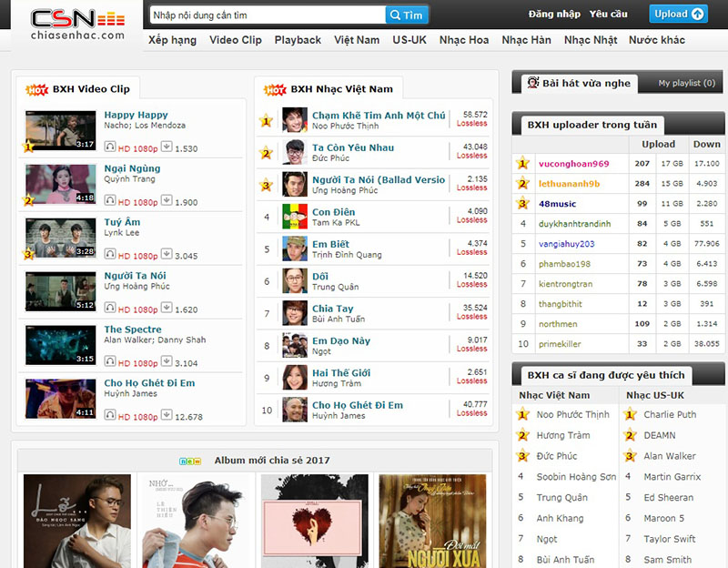
Task: Open the Tuý Âm video thumbnail
Action: pos(60,238)
